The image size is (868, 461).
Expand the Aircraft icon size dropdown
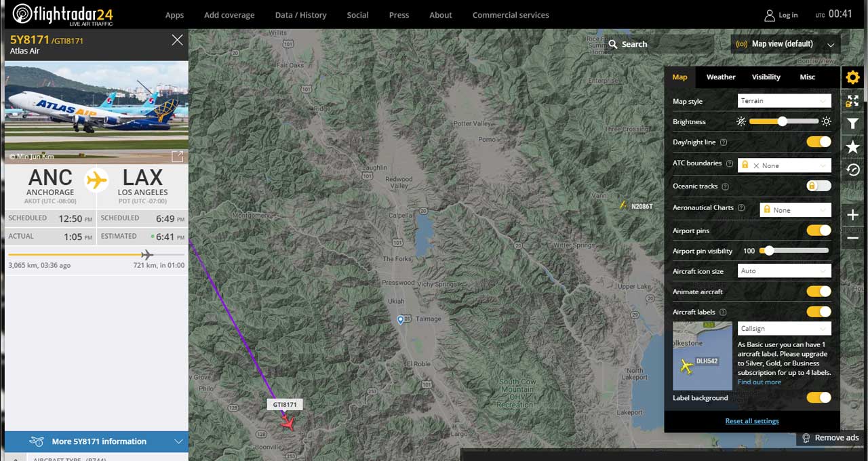(784, 270)
